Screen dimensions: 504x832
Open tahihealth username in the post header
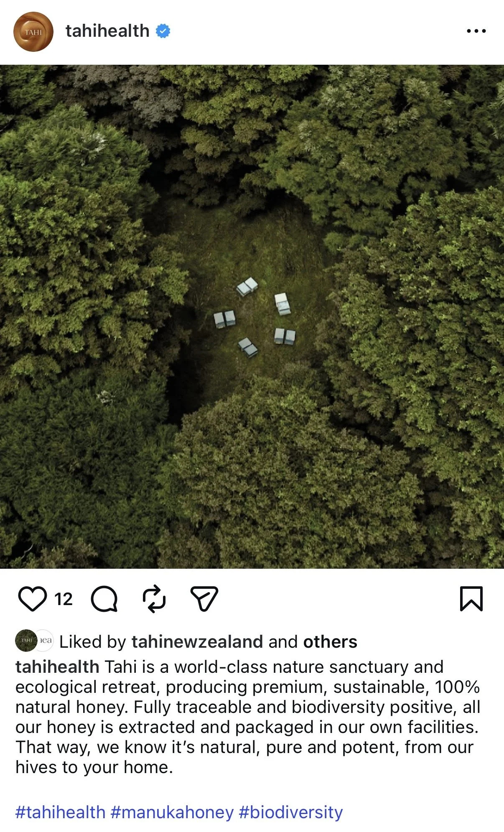[x=107, y=31]
